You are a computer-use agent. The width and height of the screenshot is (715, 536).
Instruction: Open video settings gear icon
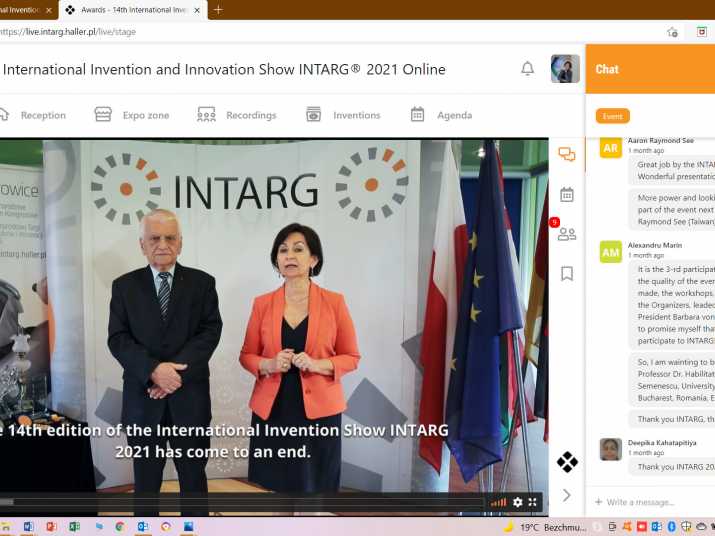[x=517, y=502]
